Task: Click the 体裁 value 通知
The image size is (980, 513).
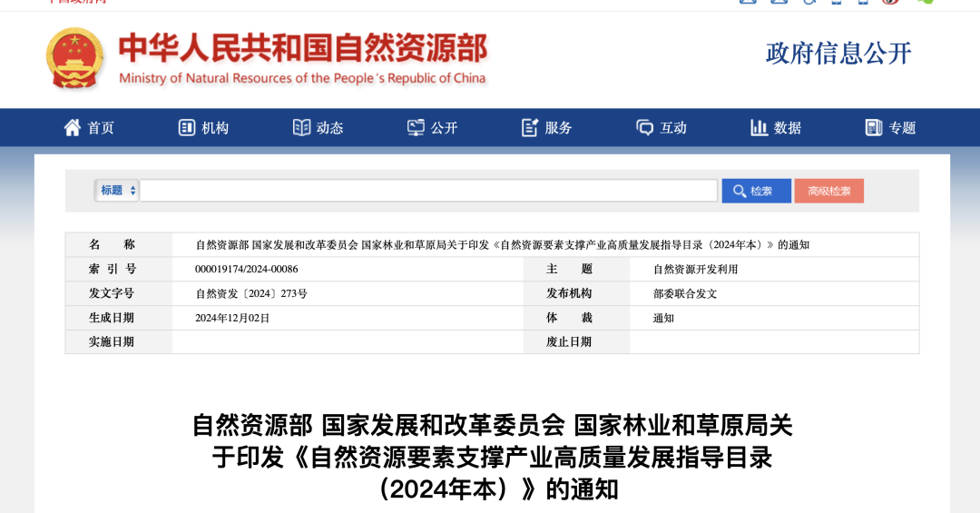Action: tap(663, 318)
